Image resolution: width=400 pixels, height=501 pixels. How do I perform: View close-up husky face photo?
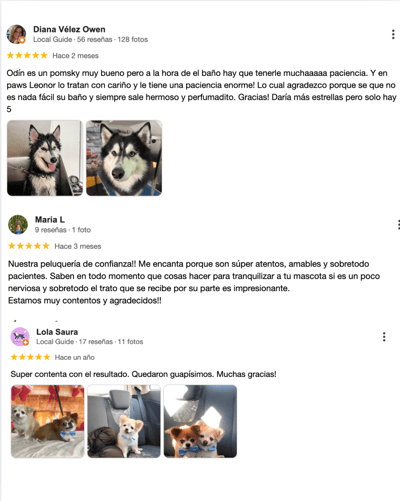(124, 158)
